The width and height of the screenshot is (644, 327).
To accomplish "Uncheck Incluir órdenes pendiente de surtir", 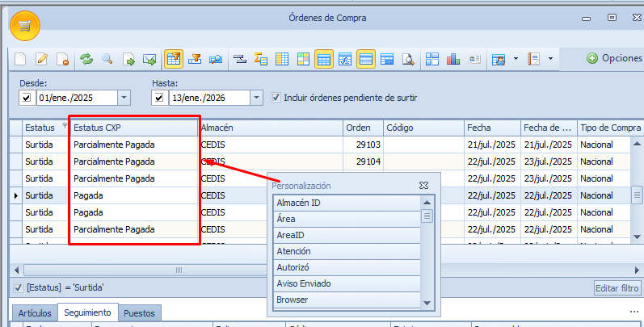I will pos(276,98).
